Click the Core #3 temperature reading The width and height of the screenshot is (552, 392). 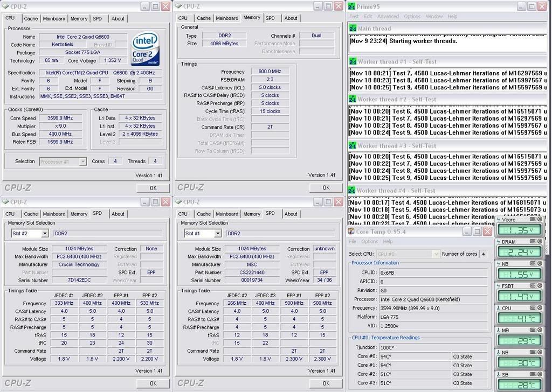(x=415, y=383)
